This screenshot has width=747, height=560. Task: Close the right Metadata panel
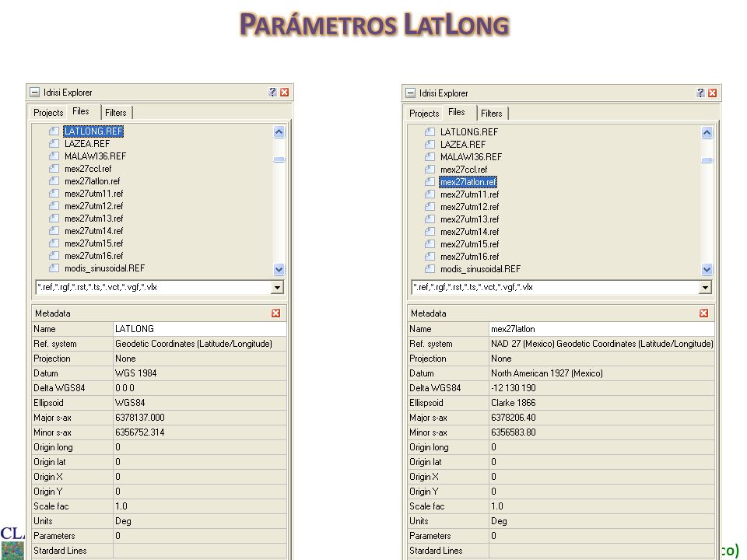[x=703, y=313]
